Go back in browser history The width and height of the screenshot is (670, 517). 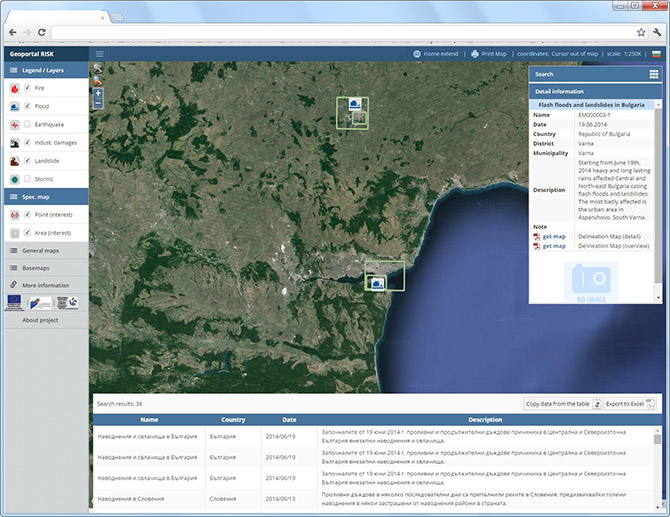13,32
